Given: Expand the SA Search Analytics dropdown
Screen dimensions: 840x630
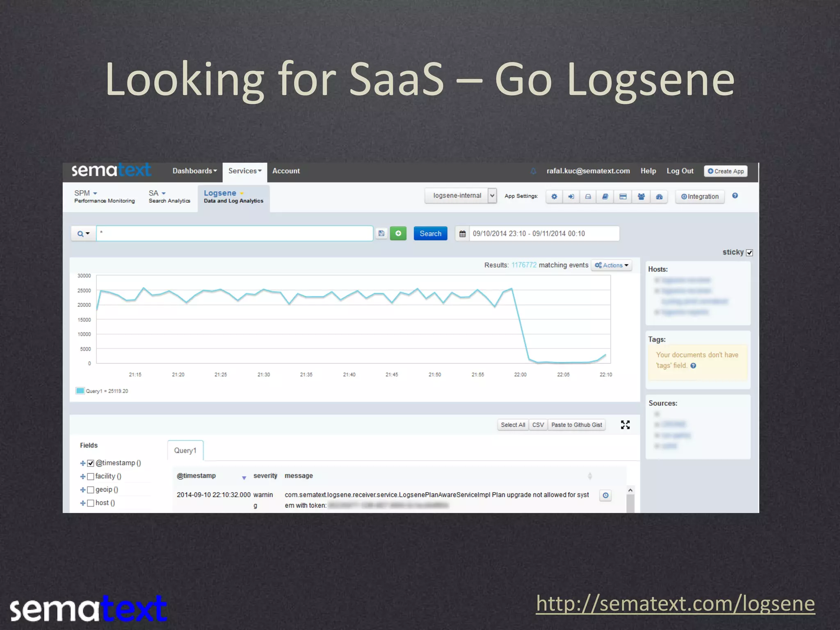Looking at the screenshot, I should [x=169, y=196].
